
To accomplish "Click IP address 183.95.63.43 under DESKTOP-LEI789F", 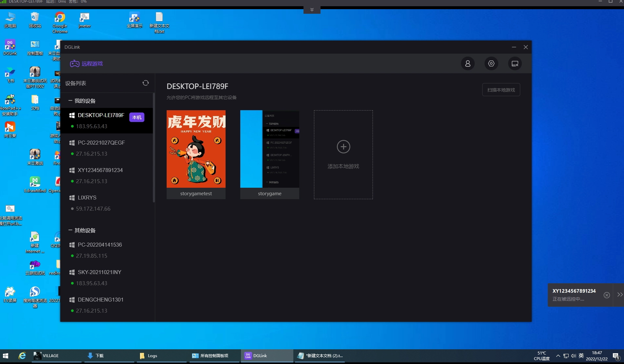I will (91, 126).
